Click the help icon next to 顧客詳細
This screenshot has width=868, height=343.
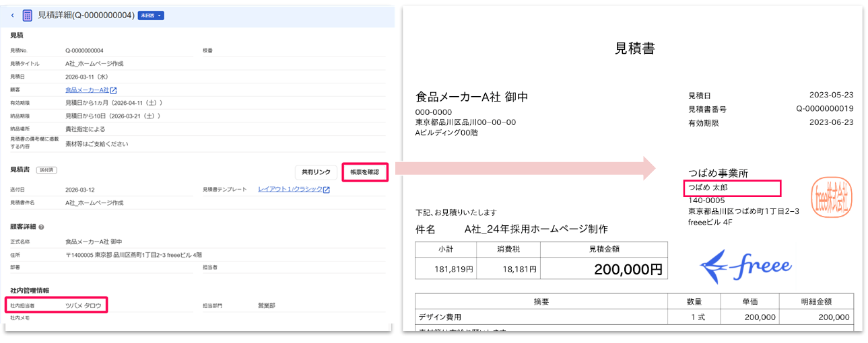pos(42,227)
